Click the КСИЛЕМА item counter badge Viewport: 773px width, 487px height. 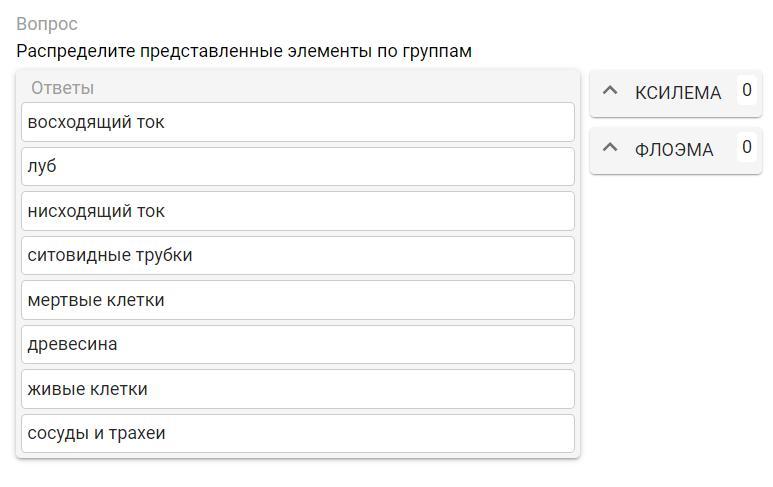click(x=746, y=91)
